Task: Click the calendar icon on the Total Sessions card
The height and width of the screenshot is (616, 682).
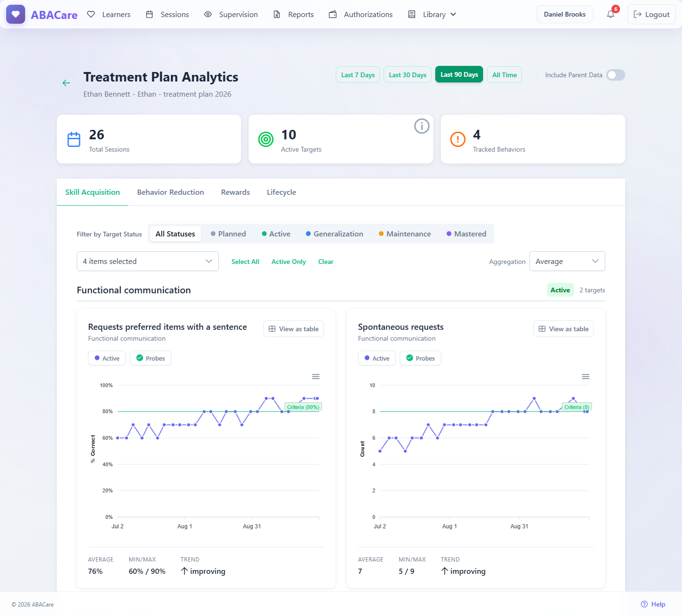Action: (74, 139)
